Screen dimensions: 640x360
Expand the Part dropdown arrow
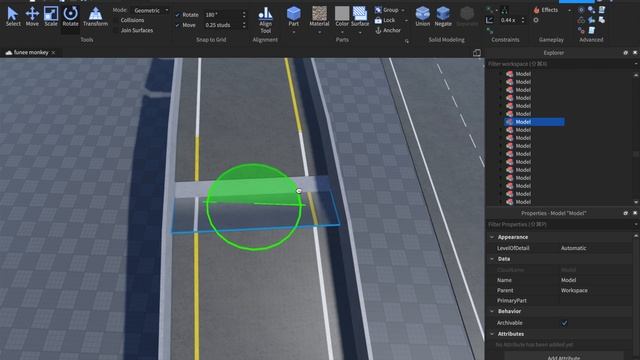293,32
